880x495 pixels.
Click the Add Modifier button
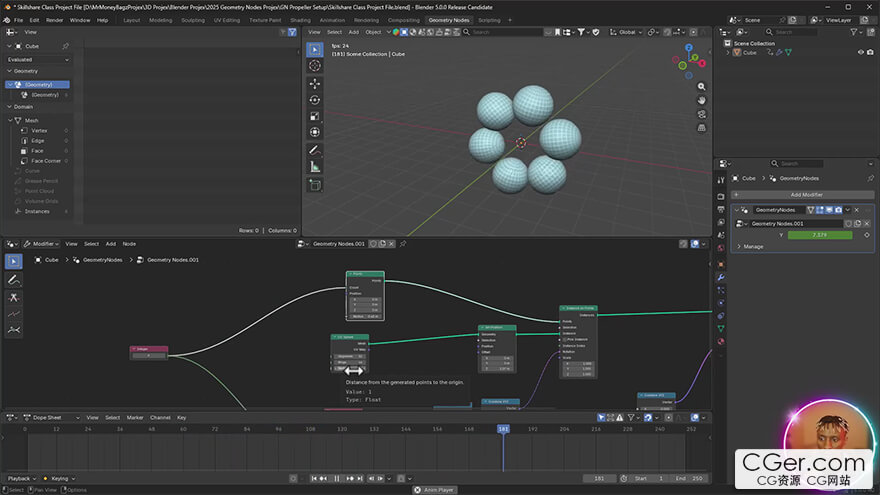pos(806,194)
